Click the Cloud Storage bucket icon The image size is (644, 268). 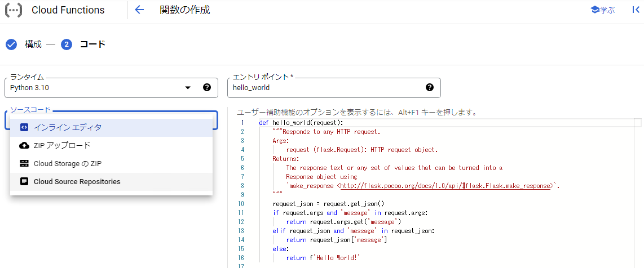pyautogui.click(x=24, y=163)
